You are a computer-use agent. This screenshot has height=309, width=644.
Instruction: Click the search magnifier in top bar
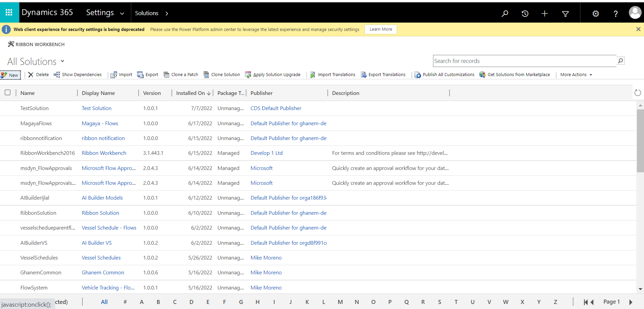505,13
